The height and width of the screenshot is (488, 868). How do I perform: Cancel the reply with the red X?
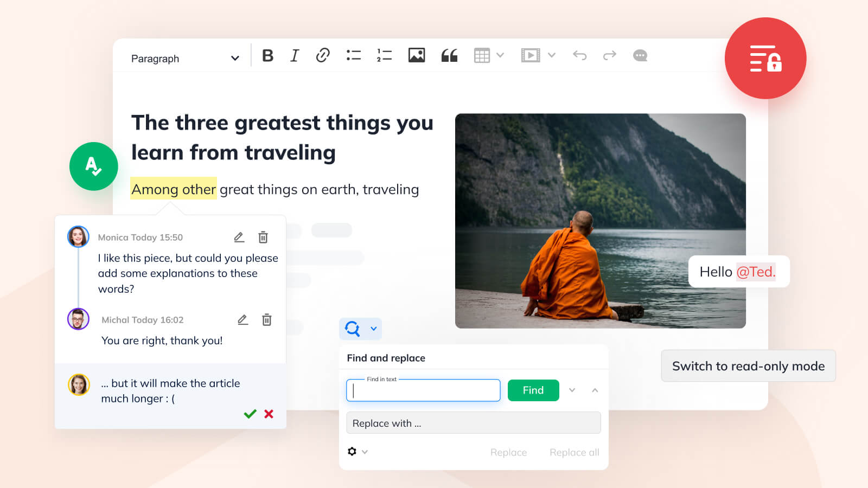pos(269,414)
